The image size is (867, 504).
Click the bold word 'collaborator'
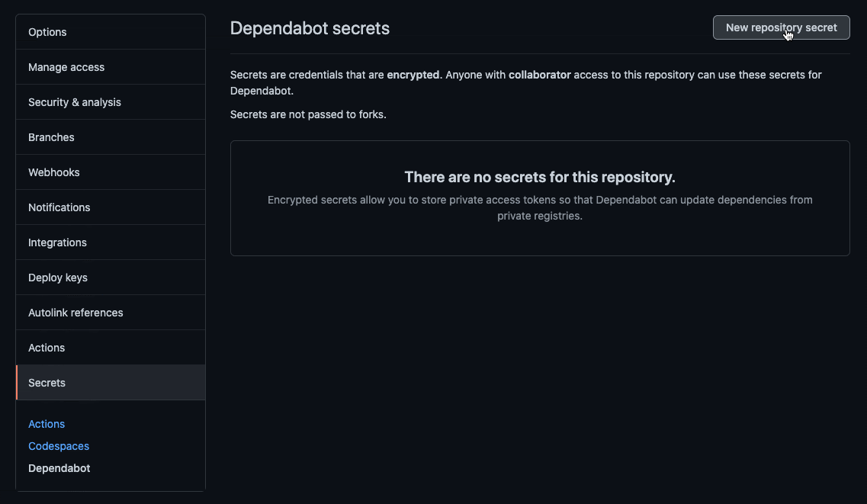(540, 75)
